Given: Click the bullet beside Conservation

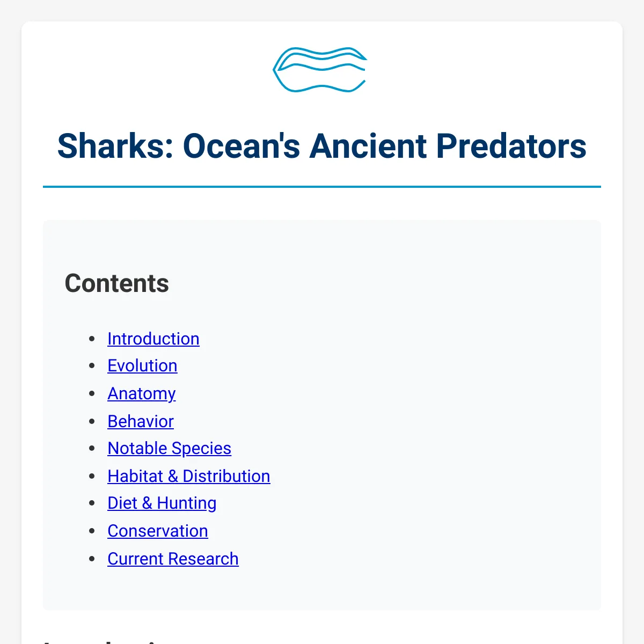Looking at the screenshot, I should [92, 531].
